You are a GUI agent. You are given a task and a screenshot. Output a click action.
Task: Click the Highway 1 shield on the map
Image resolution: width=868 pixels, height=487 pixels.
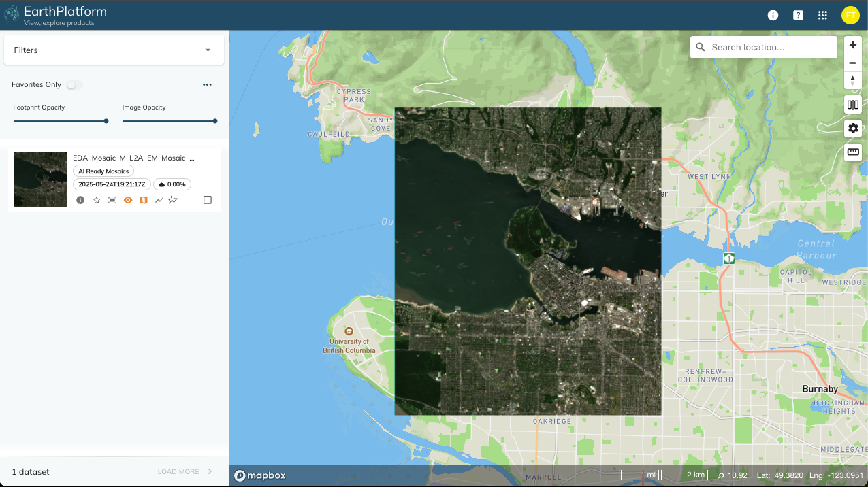(729, 258)
